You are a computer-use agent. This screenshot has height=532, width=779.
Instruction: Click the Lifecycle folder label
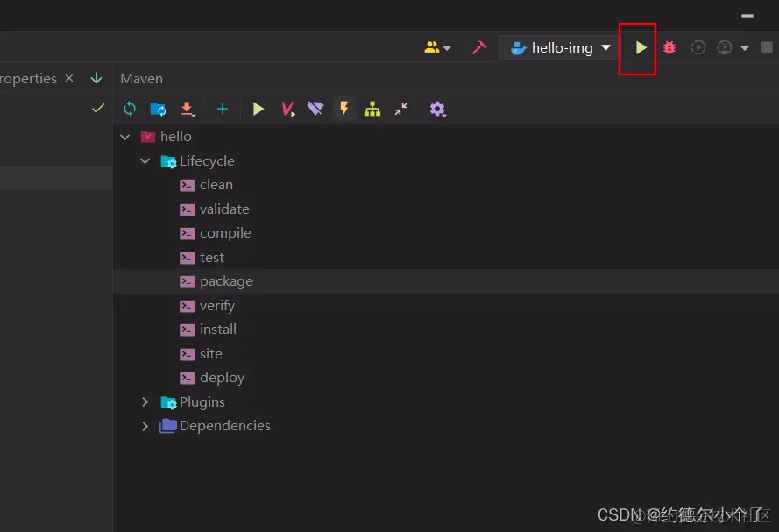[x=207, y=161]
